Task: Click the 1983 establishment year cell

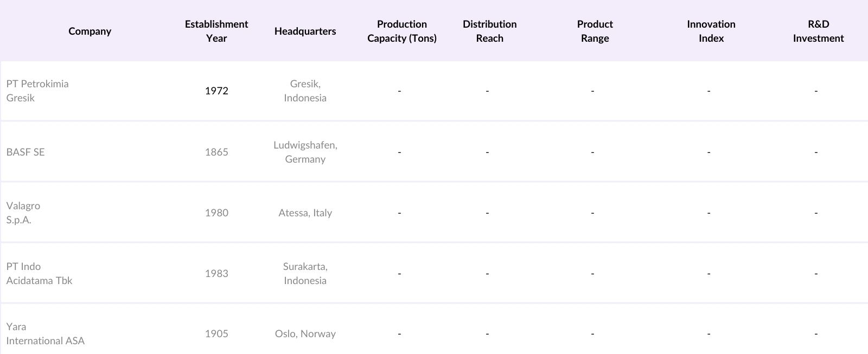Action: pyautogui.click(x=216, y=274)
